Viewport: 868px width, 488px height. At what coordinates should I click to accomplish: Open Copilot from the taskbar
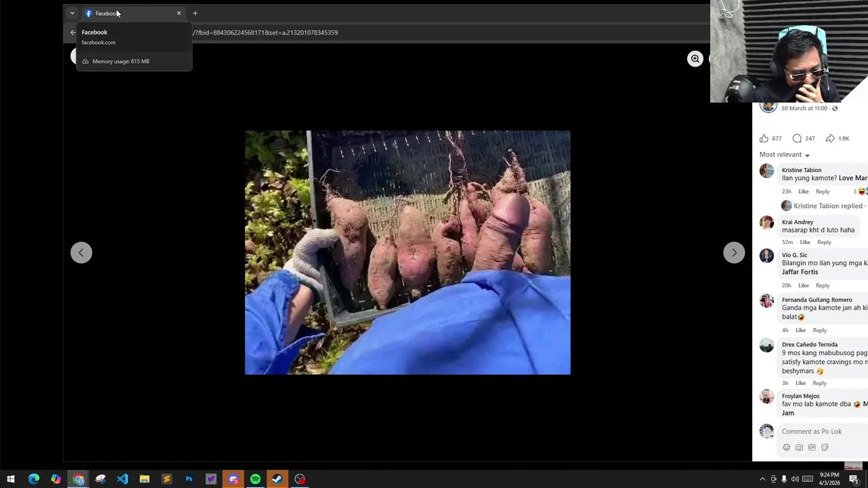(x=56, y=479)
